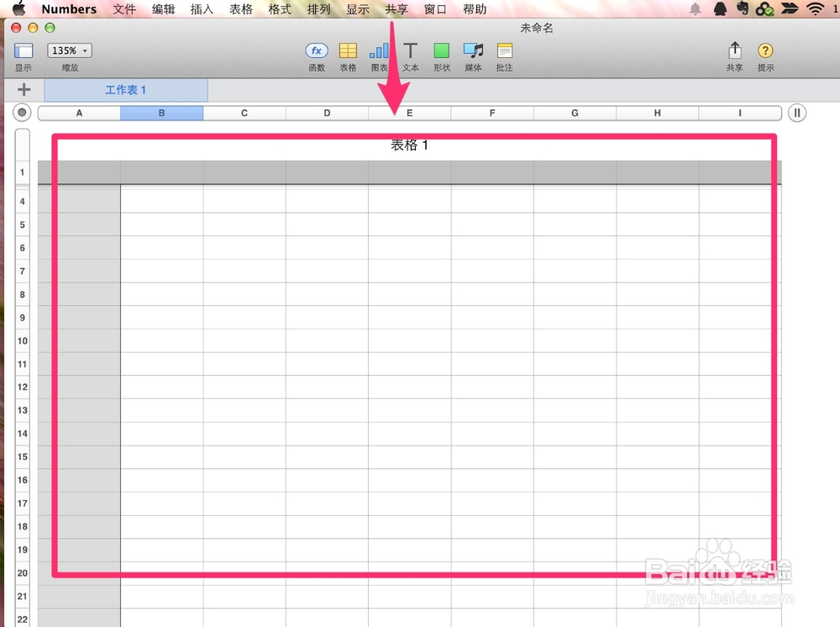
Task: Open the 格式 menu
Action: [x=280, y=9]
